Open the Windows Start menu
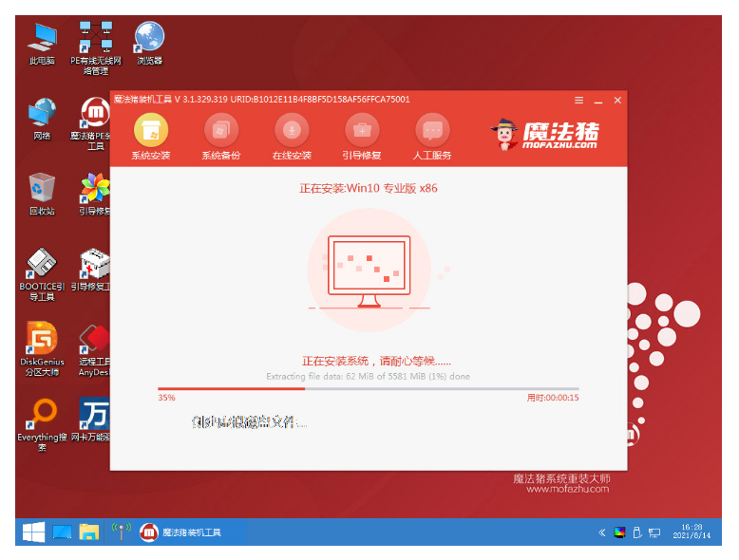 pos(33,532)
